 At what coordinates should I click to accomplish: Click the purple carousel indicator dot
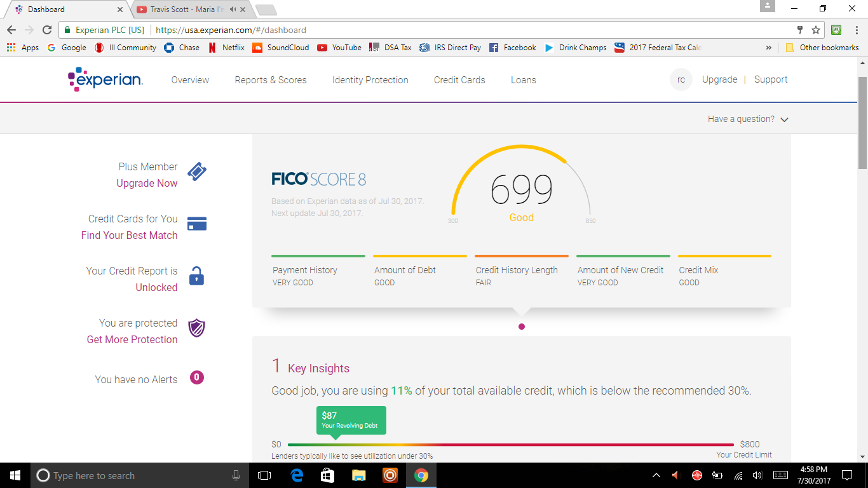[x=522, y=327]
